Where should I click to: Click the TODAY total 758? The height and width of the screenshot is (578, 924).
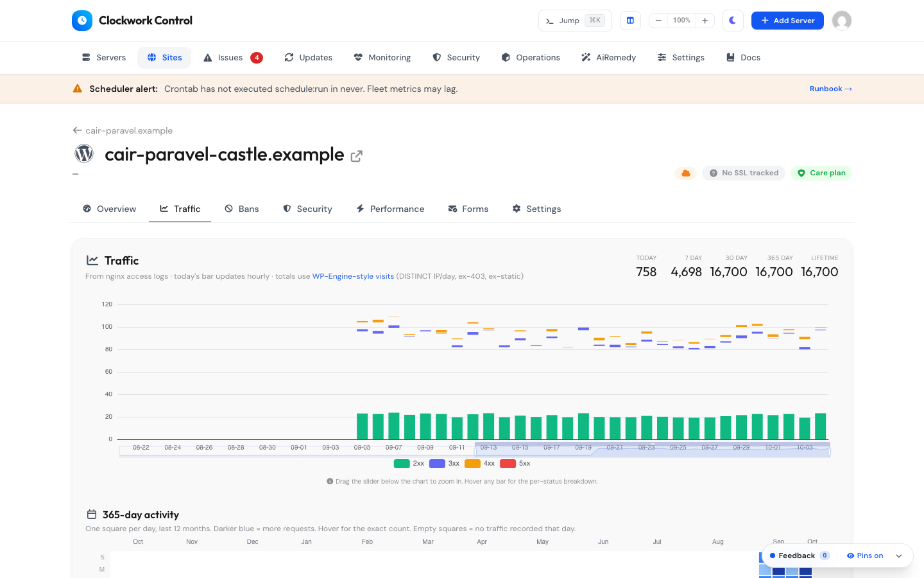click(x=646, y=272)
